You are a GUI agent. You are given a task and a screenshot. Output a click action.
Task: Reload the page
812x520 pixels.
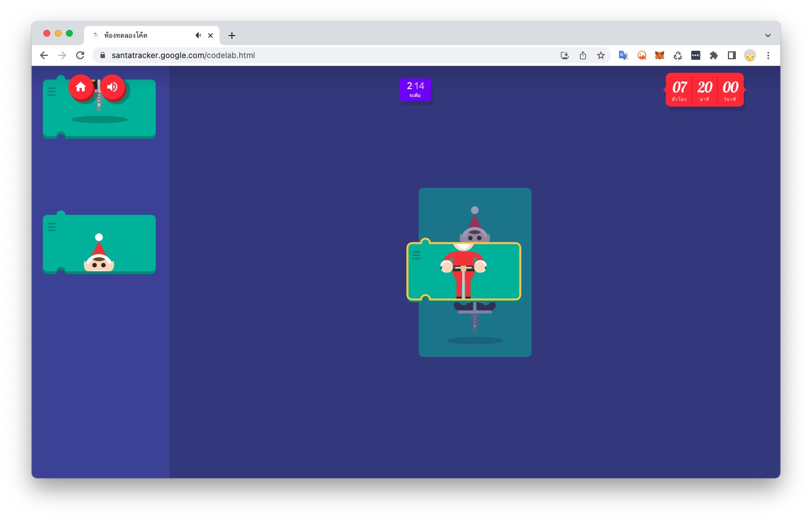(80, 55)
